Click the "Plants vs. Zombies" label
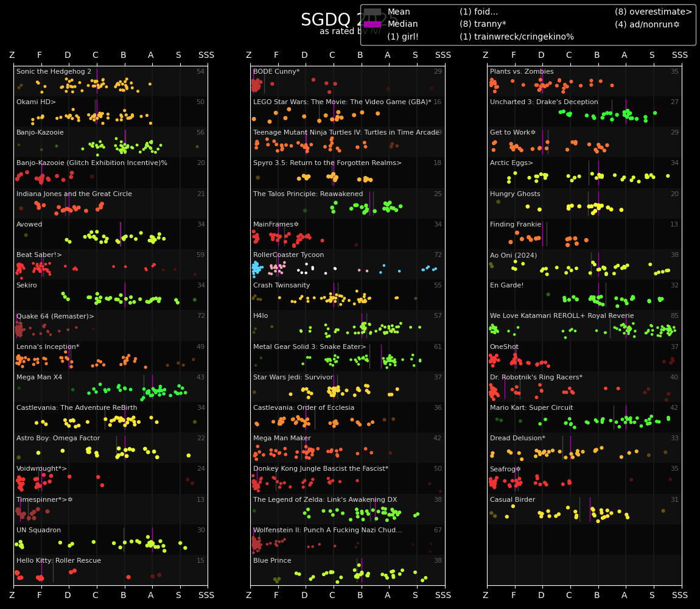700x609 pixels. pos(522,71)
